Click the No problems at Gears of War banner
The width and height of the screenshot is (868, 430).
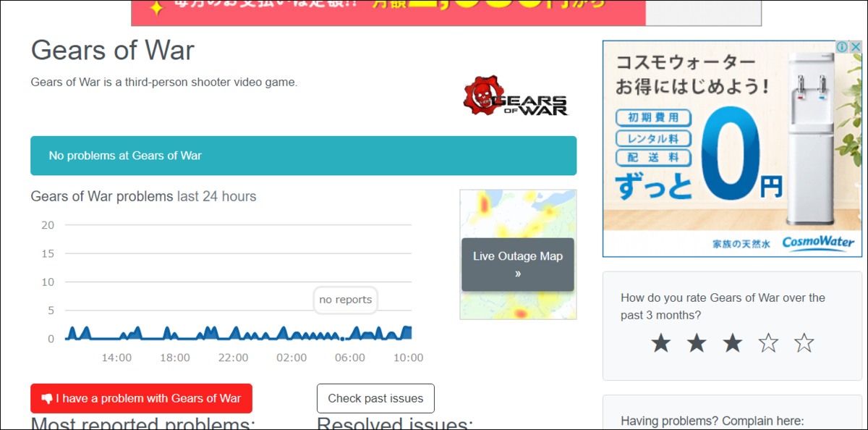[x=304, y=156]
